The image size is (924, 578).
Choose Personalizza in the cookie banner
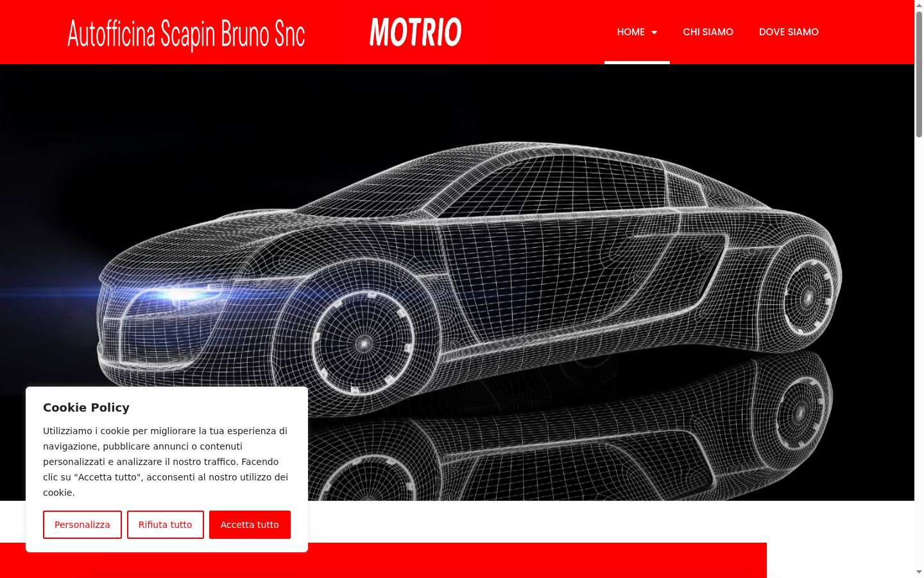coord(82,525)
